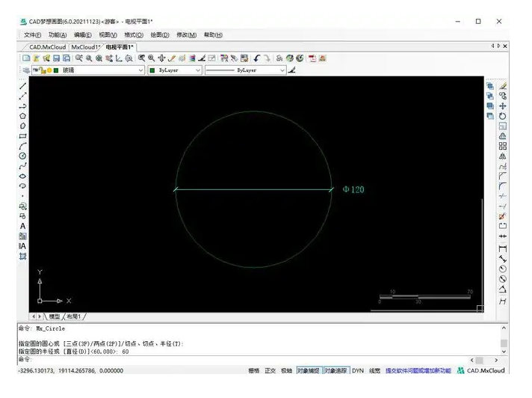Select the Circle drawing tool
The width and height of the screenshot is (532, 398).
22,156
